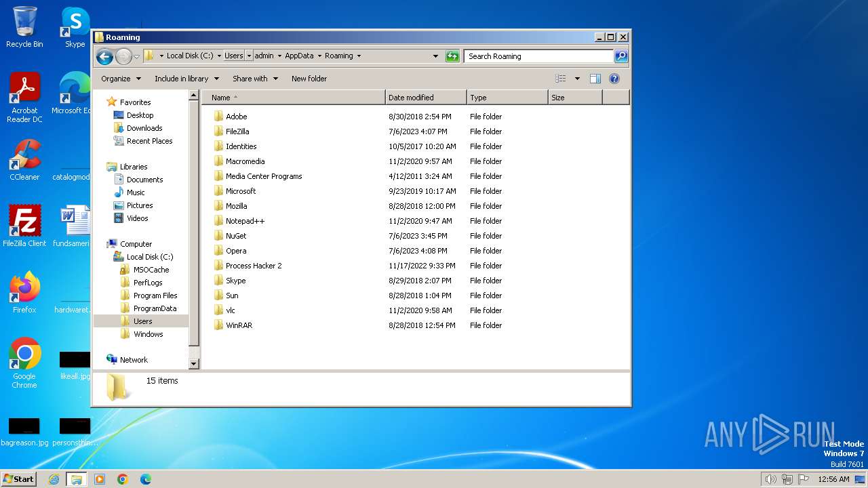Open Windows folder in tree
Image resolution: width=868 pixels, height=488 pixels.
click(x=148, y=334)
